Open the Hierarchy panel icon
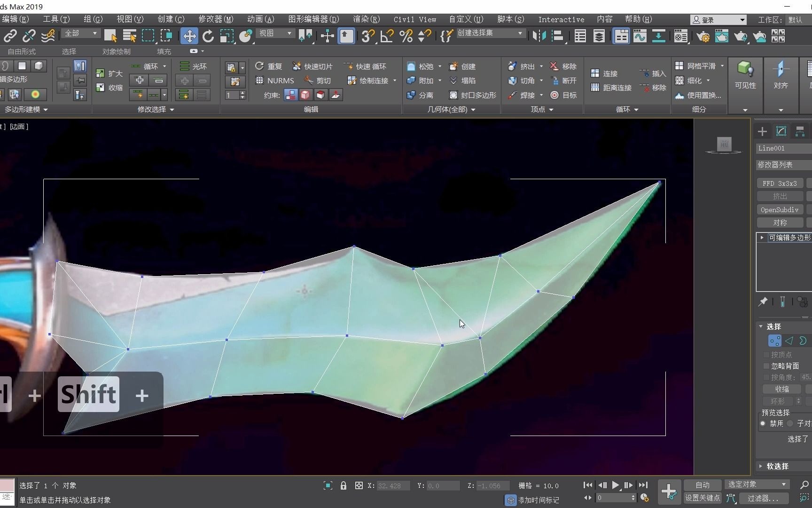The width and height of the screenshot is (812, 508). [800, 132]
